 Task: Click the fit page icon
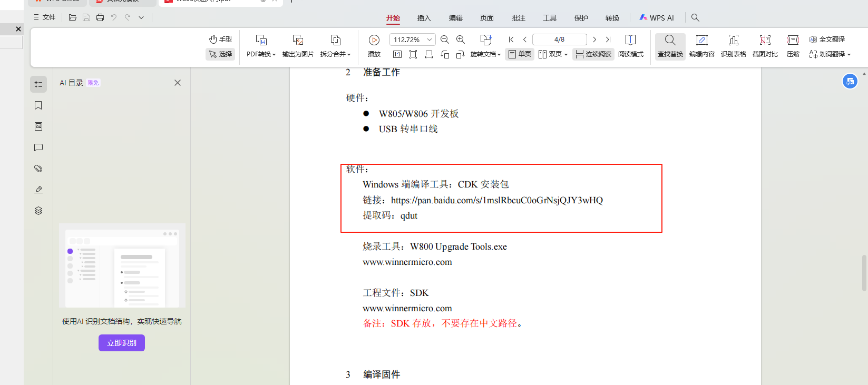coord(413,54)
